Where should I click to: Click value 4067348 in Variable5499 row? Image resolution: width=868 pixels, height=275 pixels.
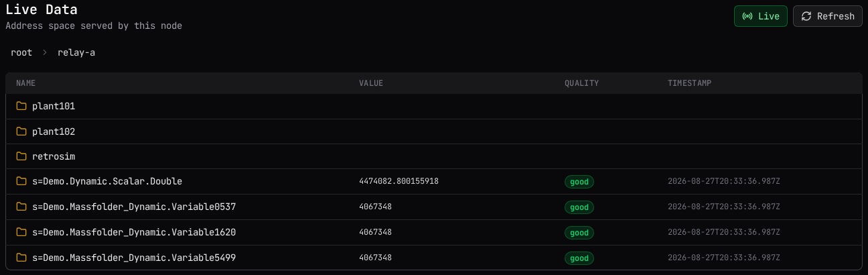click(x=375, y=258)
